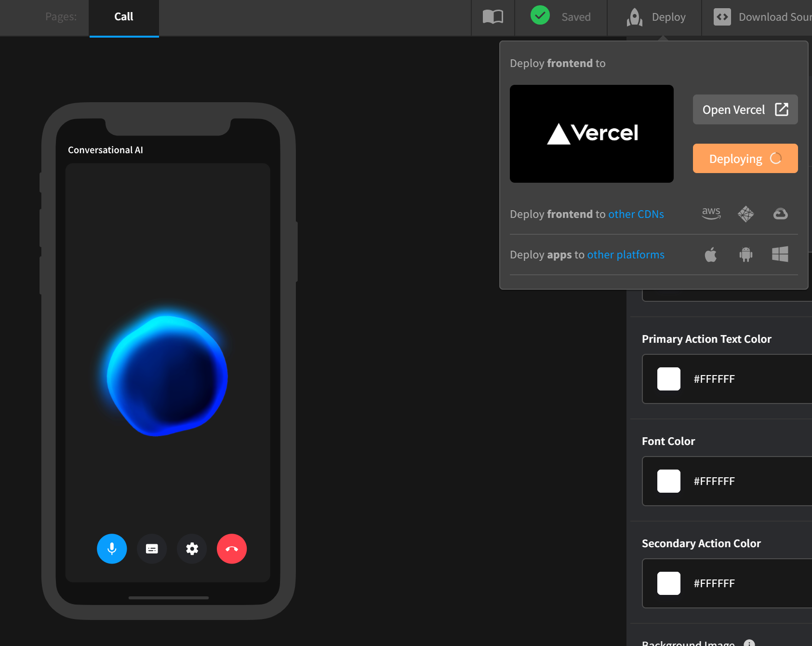Open Primary Action Text Color swatch
The height and width of the screenshot is (646, 812).
669,379
